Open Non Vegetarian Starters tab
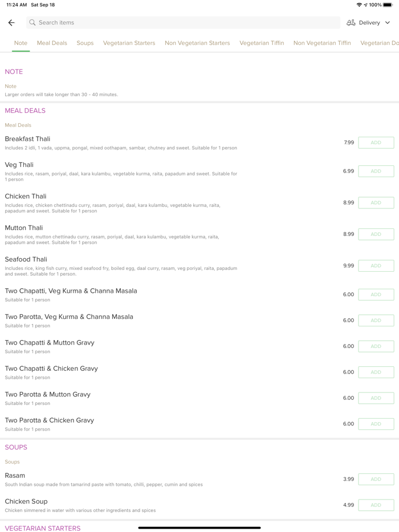 click(197, 43)
